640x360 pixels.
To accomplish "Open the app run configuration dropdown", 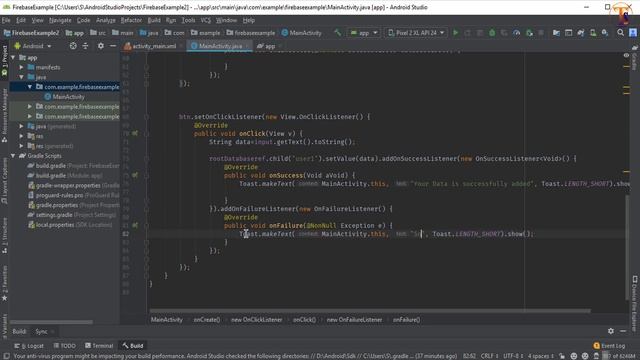I will [364, 33].
